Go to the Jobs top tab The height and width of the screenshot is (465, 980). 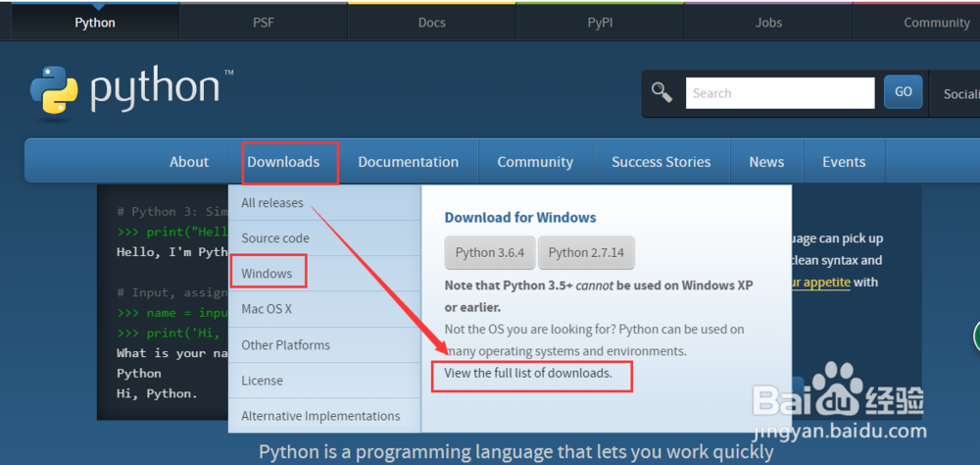768,23
